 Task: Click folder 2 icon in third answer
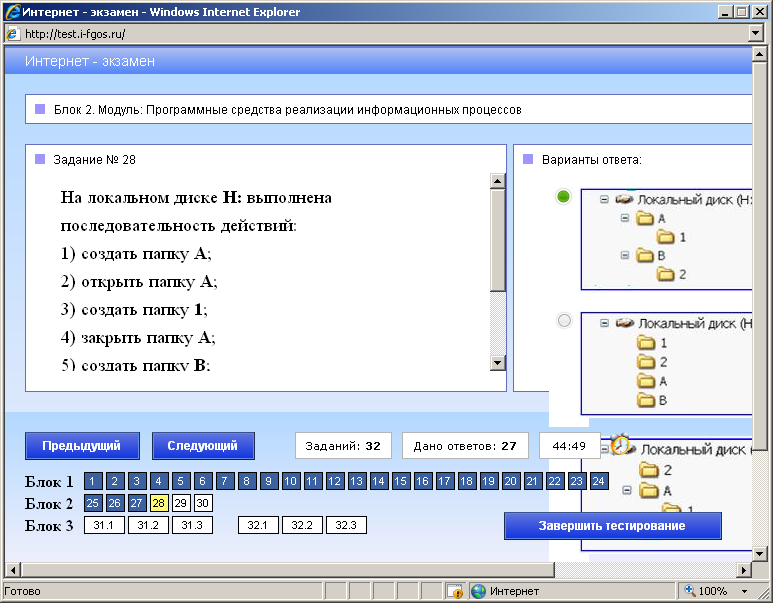point(649,470)
